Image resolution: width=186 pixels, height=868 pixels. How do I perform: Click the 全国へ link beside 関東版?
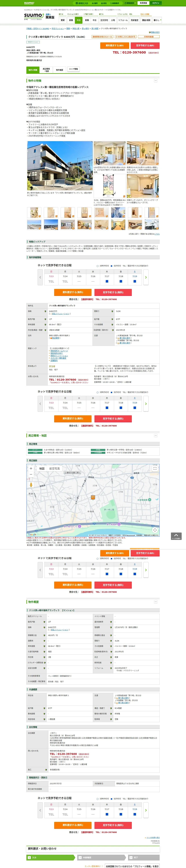pos(48,14)
